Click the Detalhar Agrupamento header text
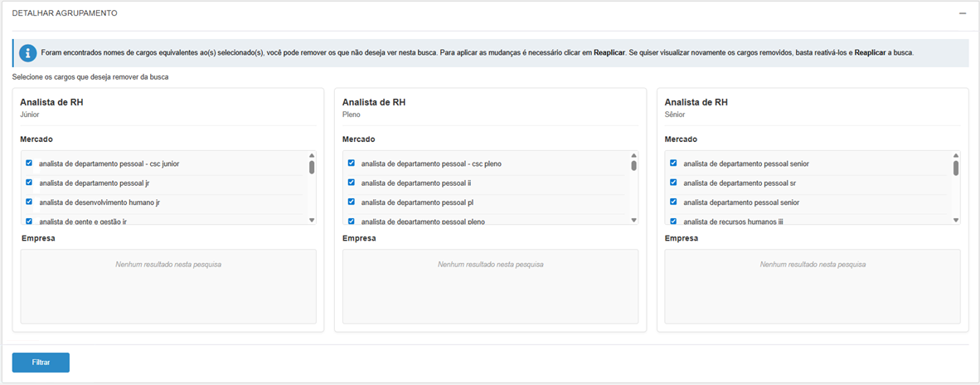This screenshot has height=385, width=980. [x=65, y=13]
